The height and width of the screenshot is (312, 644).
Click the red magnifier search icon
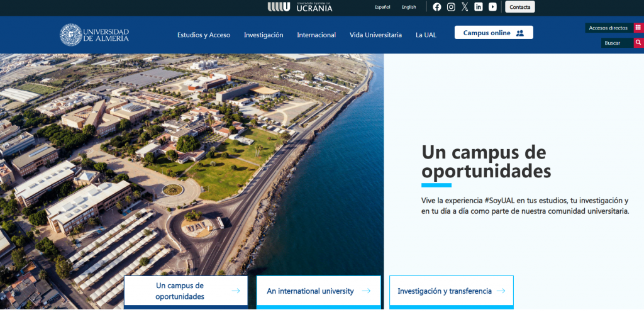pyautogui.click(x=638, y=43)
